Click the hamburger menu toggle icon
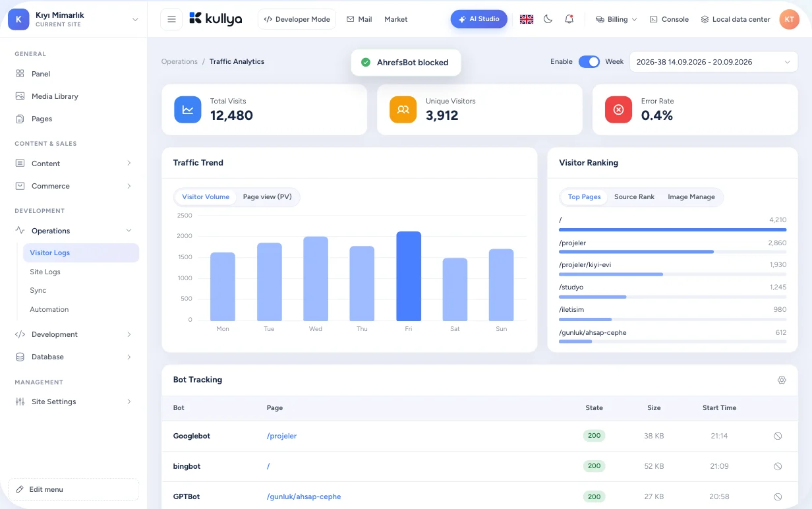Viewport: 812px width, 509px height. pos(171,19)
